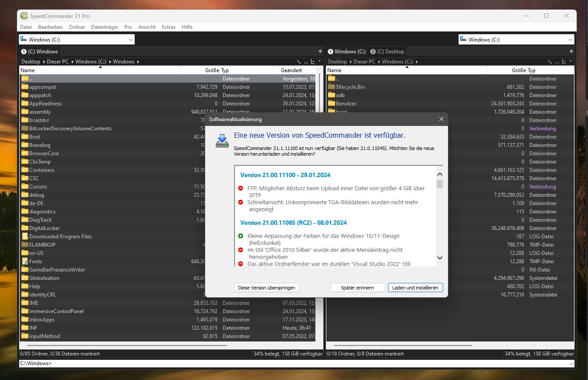The height and width of the screenshot is (380, 588).
Task: Go to parent folder in right panel
Action: tap(557, 62)
